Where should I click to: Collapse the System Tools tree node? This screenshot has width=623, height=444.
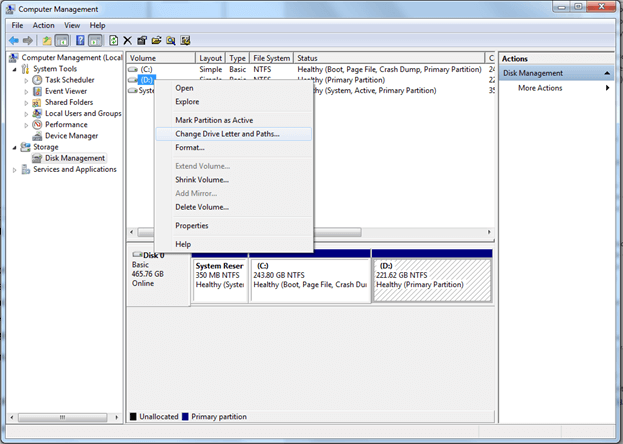click(15, 69)
